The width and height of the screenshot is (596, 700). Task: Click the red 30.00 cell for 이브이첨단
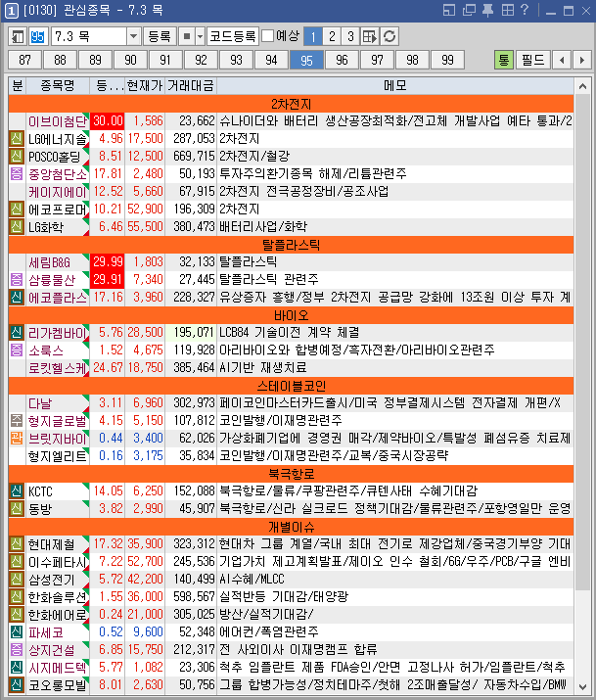(108, 121)
